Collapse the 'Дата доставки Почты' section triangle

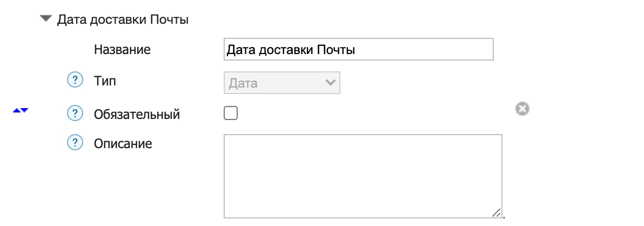click(45, 19)
